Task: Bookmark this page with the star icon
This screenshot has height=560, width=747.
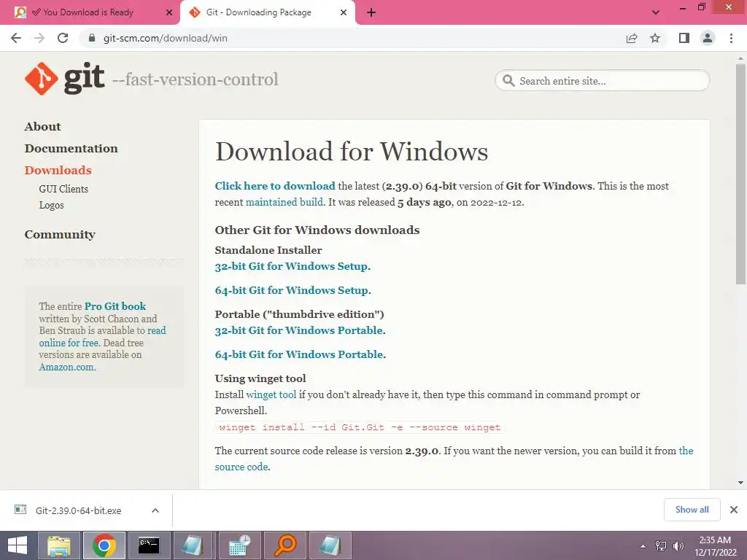Action: [655, 38]
